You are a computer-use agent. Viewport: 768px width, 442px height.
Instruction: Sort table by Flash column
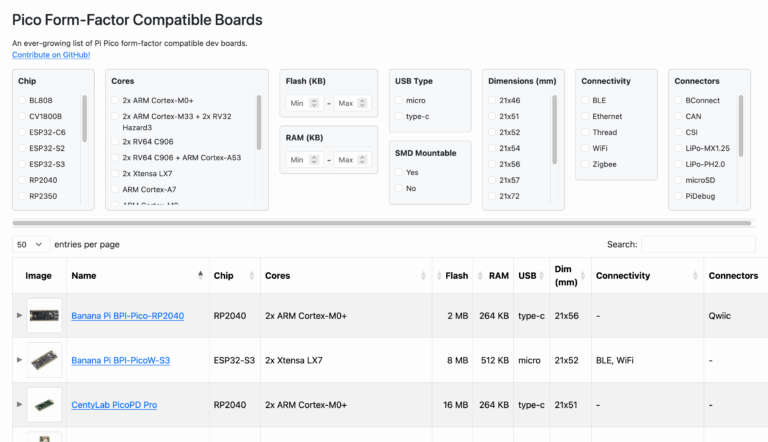[452, 275]
